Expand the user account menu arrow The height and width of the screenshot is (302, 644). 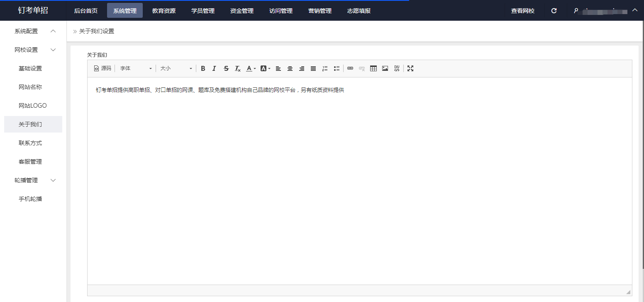pos(635,10)
